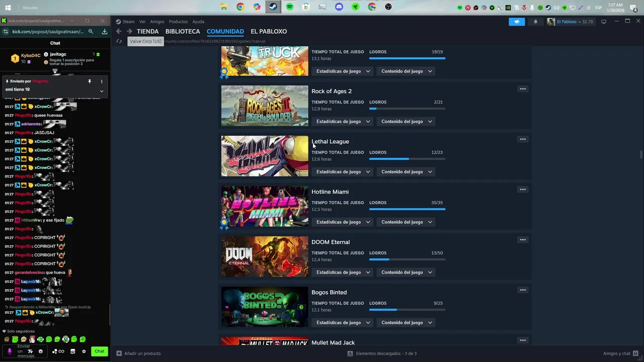The height and width of the screenshot is (362, 644).
Task: Open Amigos y chat panel
Action: pyautogui.click(x=621, y=353)
